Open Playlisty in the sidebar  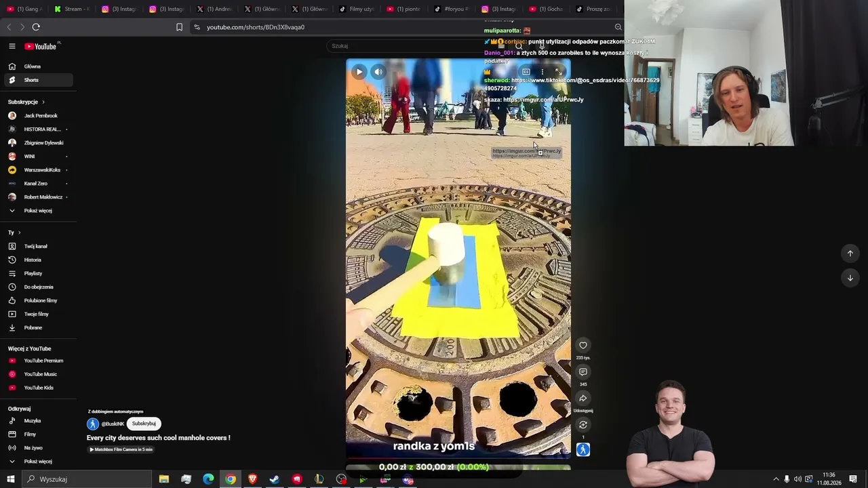pos(38,273)
